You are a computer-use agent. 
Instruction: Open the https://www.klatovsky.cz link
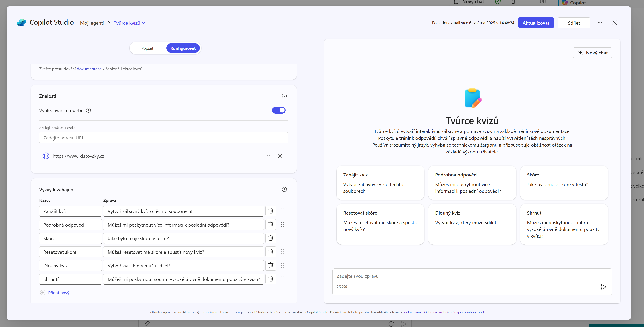point(78,156)
